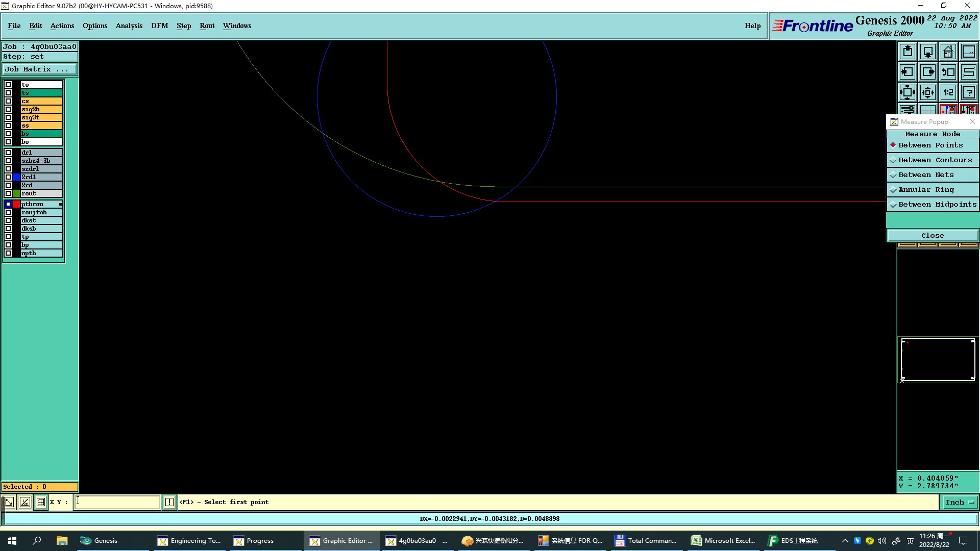Select the Between Contours measure mode
Image resolution: width=980 pixels, height=551 pixels.
pyautogui.click(x=934, y=160)
